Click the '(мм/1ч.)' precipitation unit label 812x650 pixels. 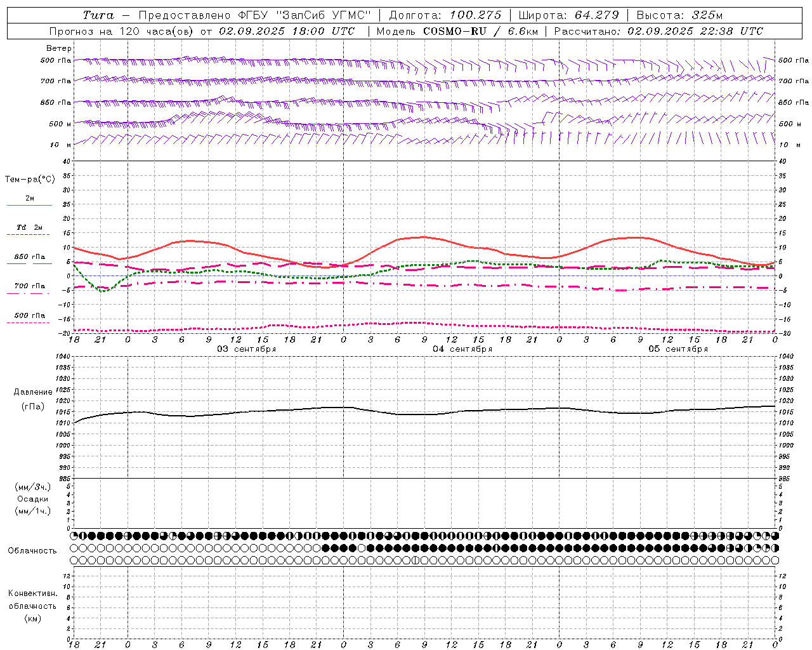point(33,511)
